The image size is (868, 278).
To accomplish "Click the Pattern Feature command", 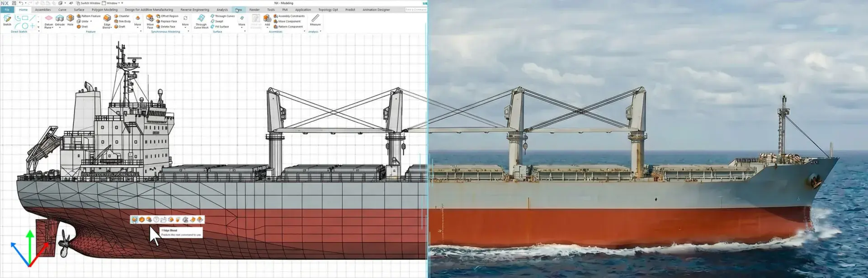I will [x=89, y=16].
